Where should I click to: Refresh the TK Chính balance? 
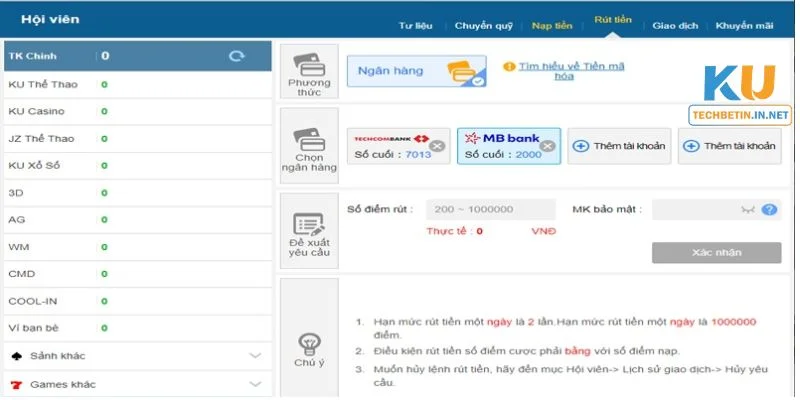point(237,56)
